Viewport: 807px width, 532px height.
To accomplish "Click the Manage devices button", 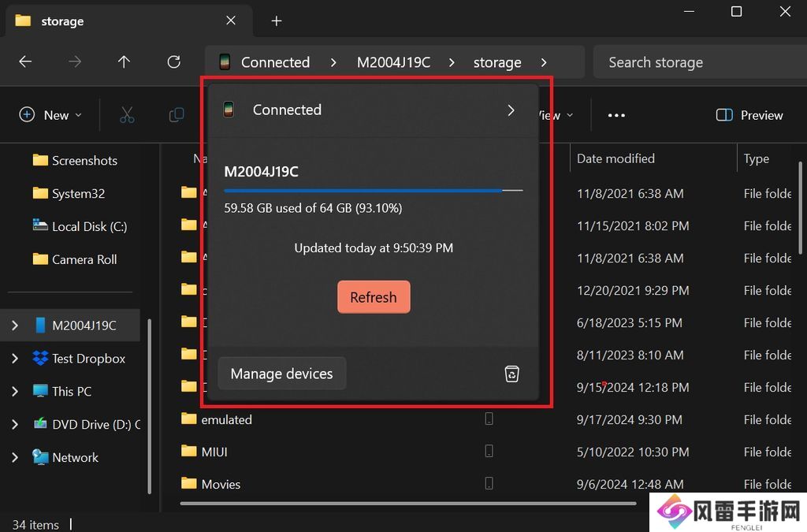I will point(281,374).
